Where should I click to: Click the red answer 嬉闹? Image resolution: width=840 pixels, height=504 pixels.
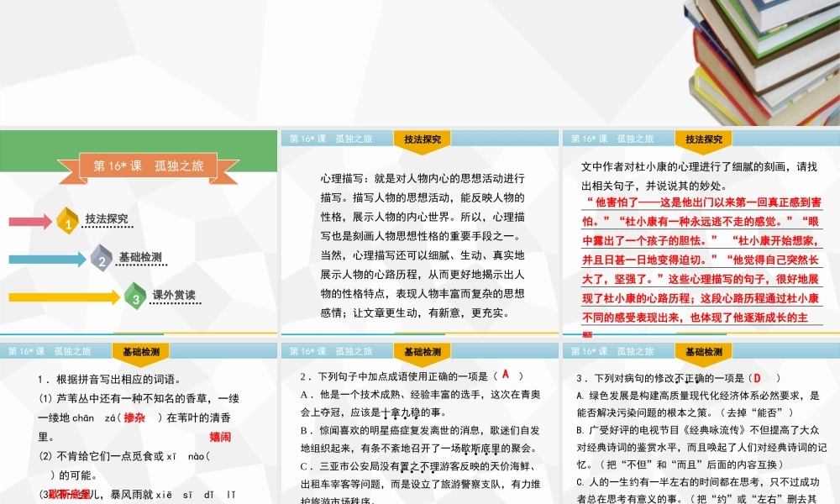coord(220,437)
